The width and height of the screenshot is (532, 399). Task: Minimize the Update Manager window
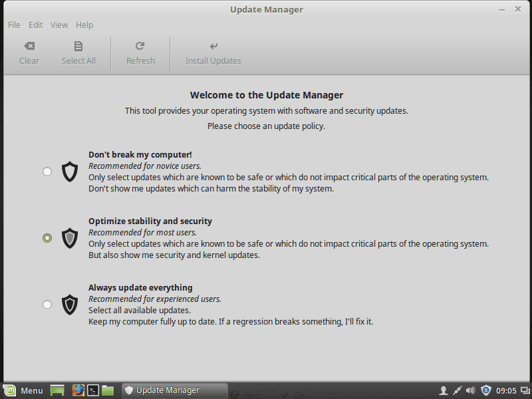click(502, 10)
